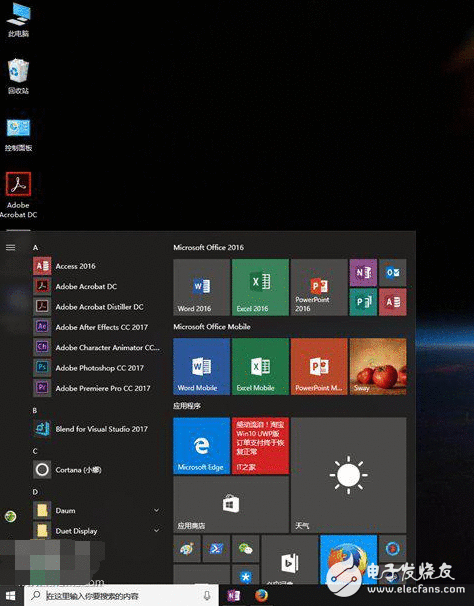Open Access 2016 from the app list
The height and width of the screenshot is (606, 474).
click(x=97, y=266)
